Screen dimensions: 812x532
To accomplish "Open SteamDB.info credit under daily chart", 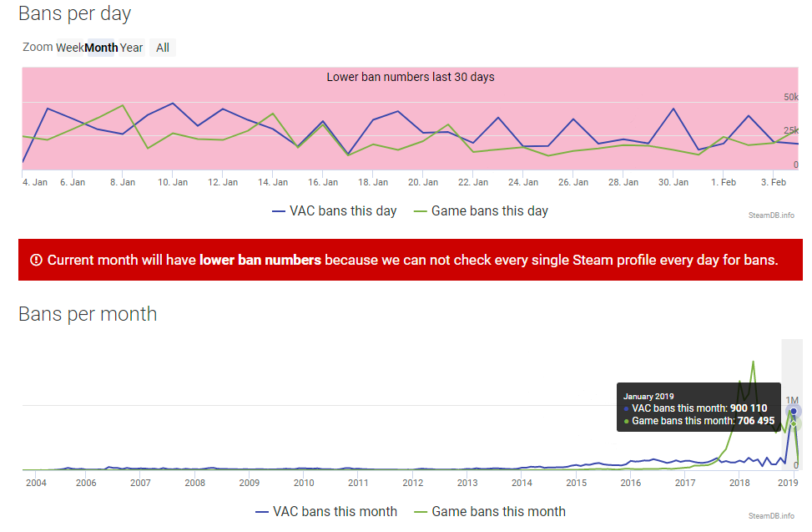I will click(x=771, y=215).
